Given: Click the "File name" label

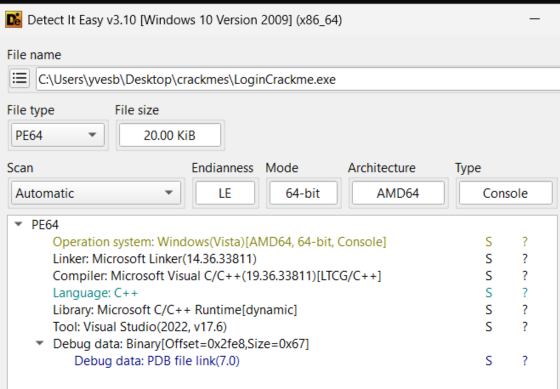Looking at the screenshot, I should pyautogui.click(x=34, y=55).
